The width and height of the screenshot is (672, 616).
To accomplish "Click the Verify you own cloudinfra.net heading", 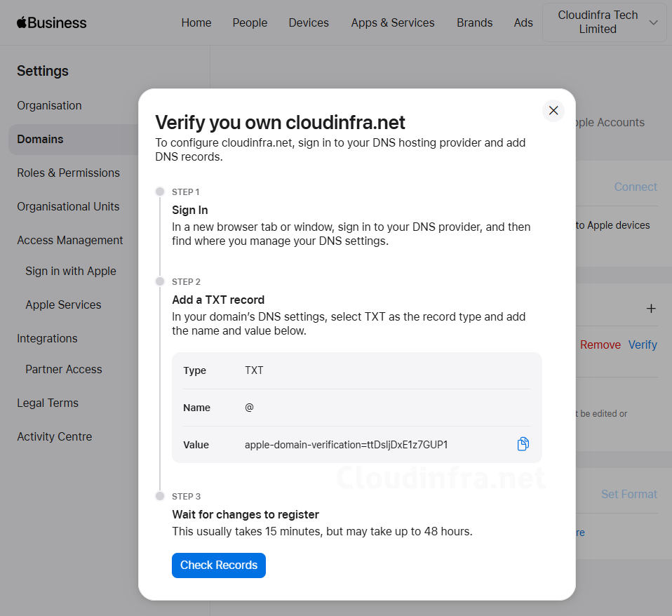I will click(x=280, y=123).
